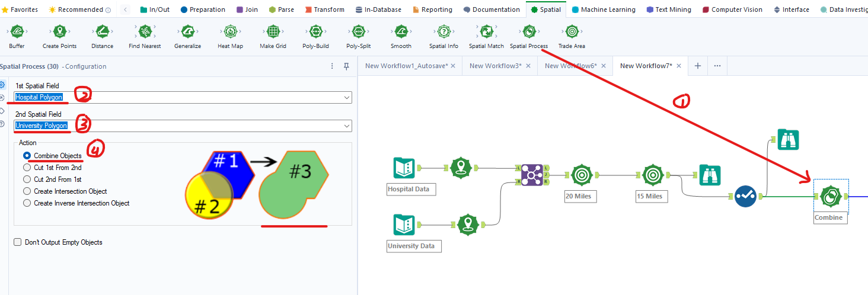This screenshot has height=295, width=868.
Task: Switch to the Transform tool category
Action: (325, 9)
